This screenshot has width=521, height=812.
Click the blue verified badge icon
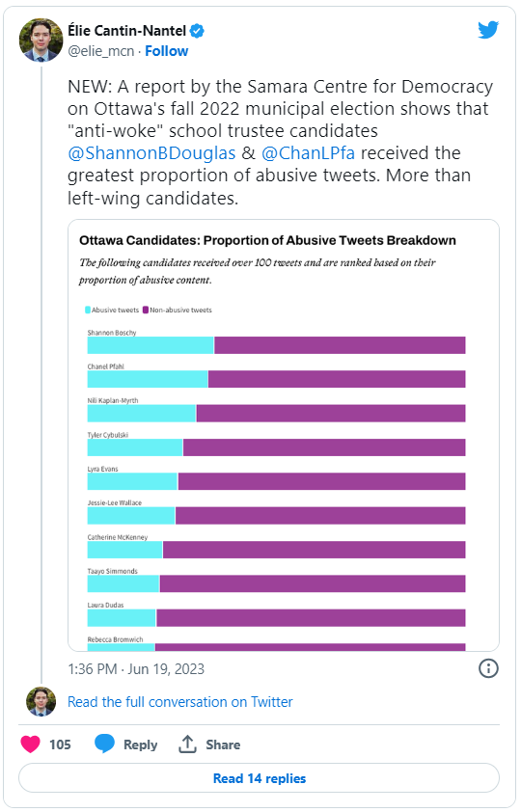point(197,31)
